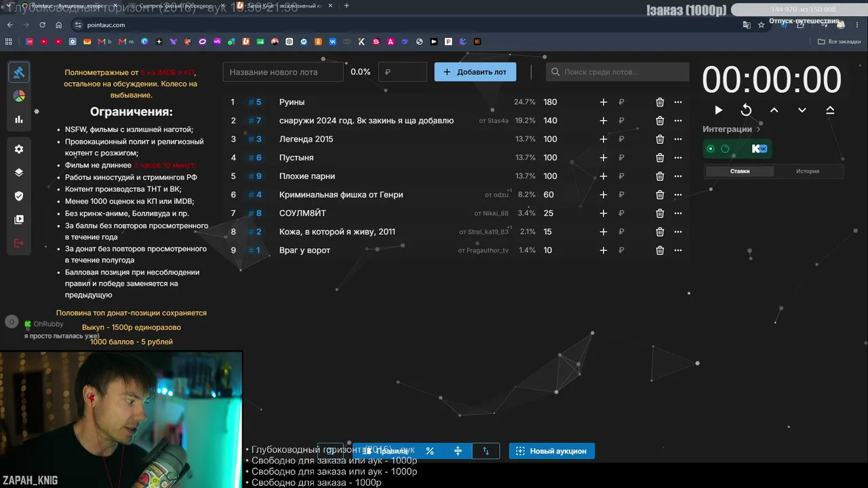
Task: Click the "Поиск среди лотов" search field
Action: tap(618, 72)
